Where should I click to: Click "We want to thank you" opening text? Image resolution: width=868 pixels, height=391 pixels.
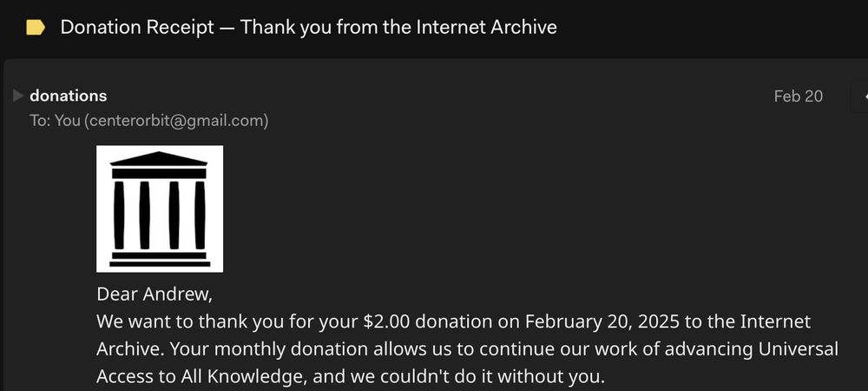point(174,321)
